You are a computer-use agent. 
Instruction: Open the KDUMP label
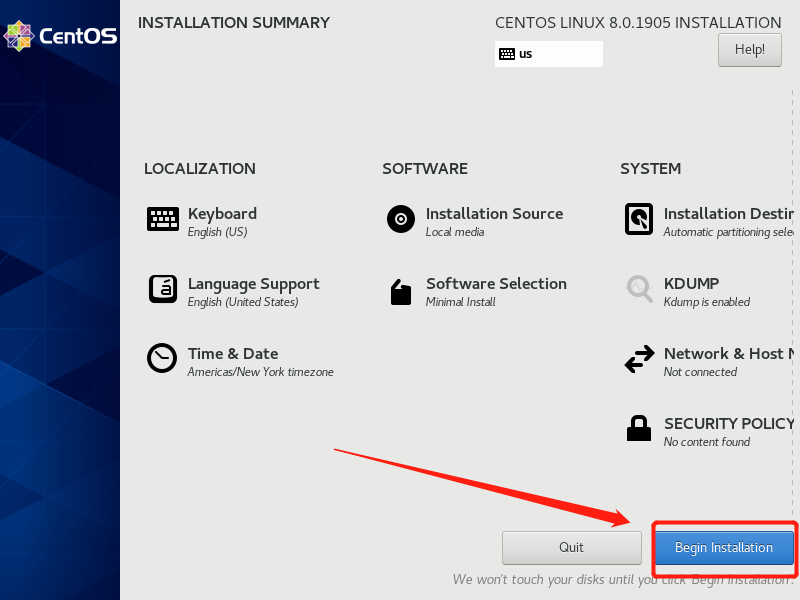691,284
